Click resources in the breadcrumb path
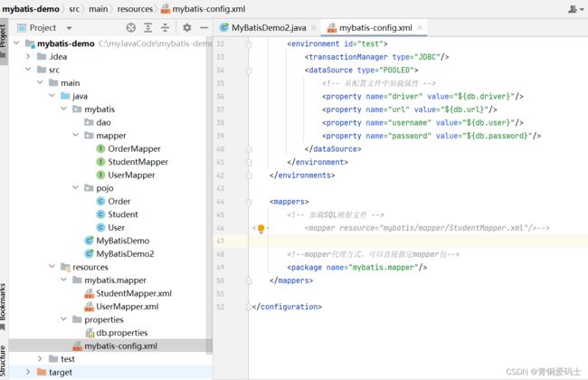 click(x=135, y=9)
